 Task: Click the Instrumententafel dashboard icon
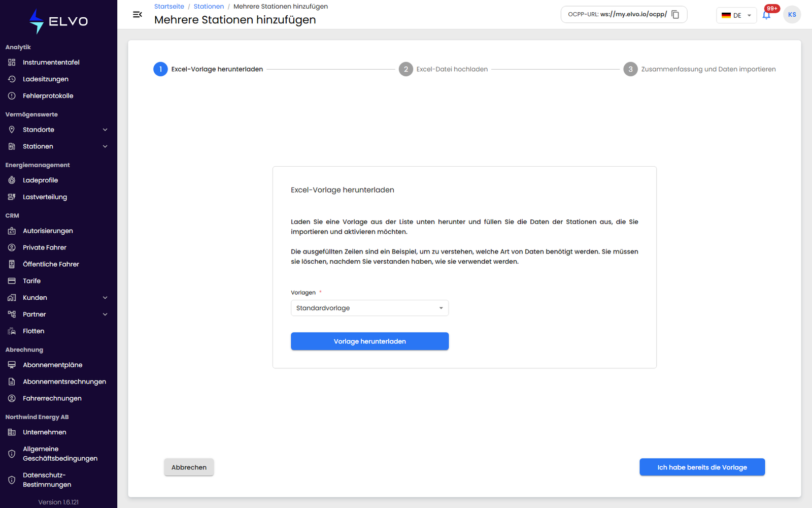pos(12,62)
